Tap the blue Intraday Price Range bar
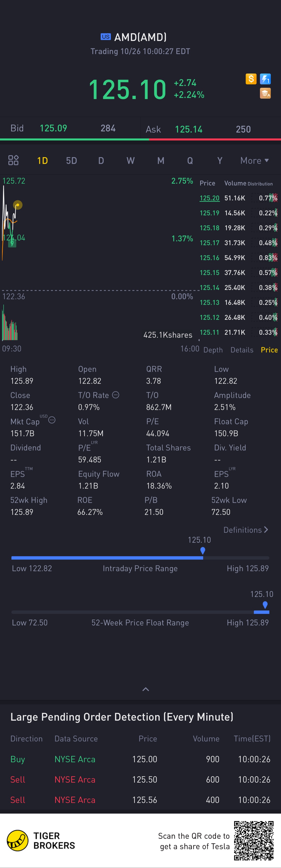281x868 pixels. click(107, 558)
